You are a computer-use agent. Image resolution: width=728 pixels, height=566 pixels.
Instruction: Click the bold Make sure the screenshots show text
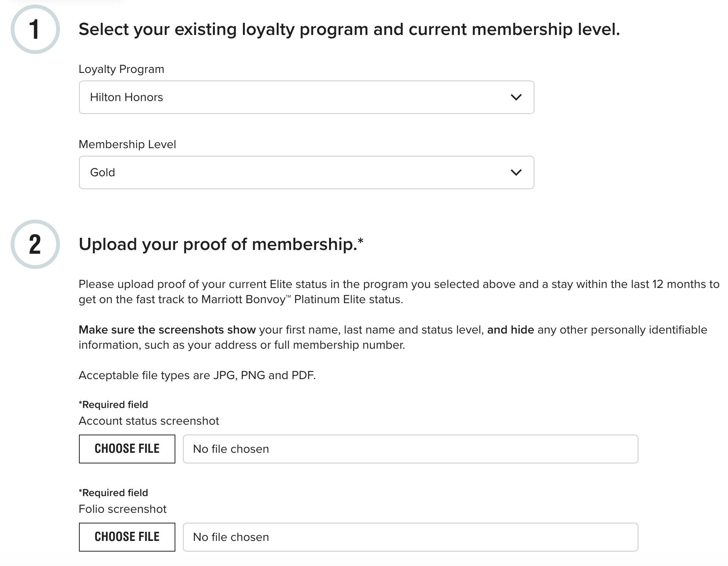(167, 330)
